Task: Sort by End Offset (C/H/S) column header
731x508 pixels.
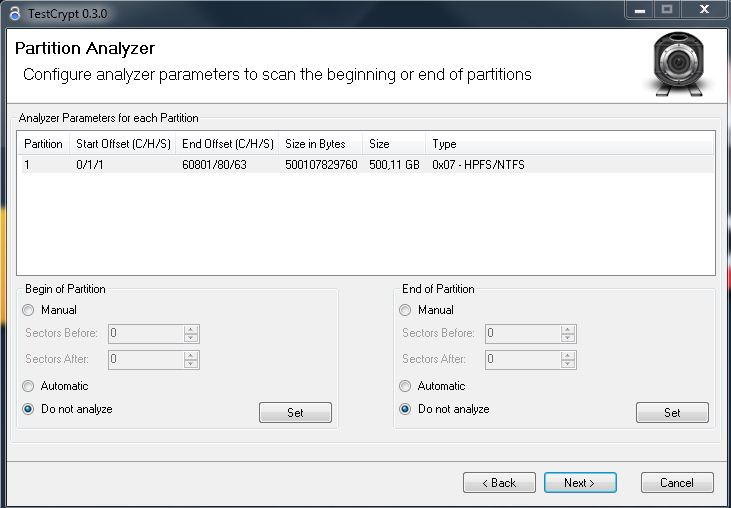Action: pyautogui.click(x=228, y=144)
